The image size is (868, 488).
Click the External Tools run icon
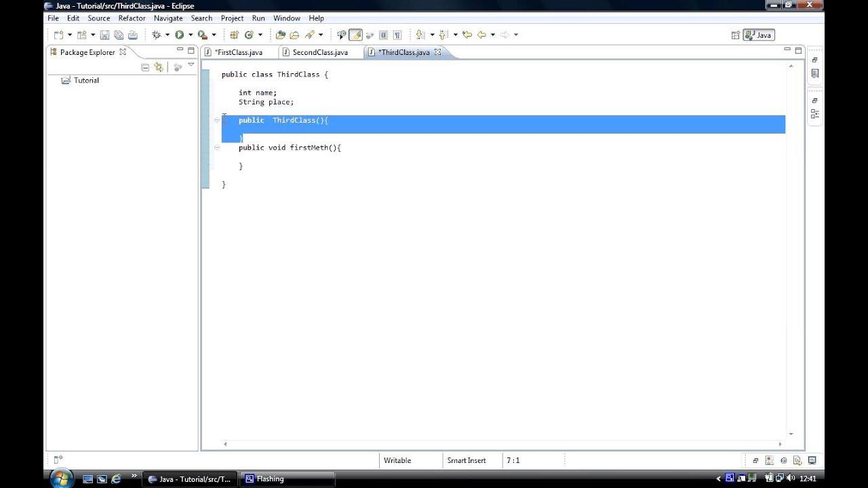pos(202,35)
